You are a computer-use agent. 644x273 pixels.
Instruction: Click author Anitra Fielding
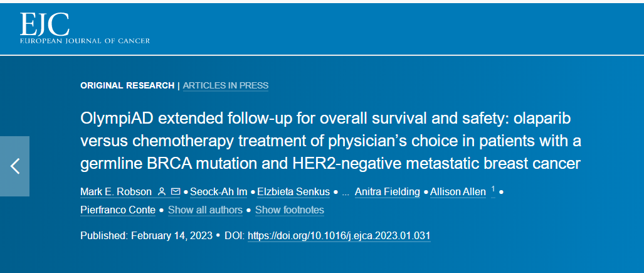click(387, 192)
